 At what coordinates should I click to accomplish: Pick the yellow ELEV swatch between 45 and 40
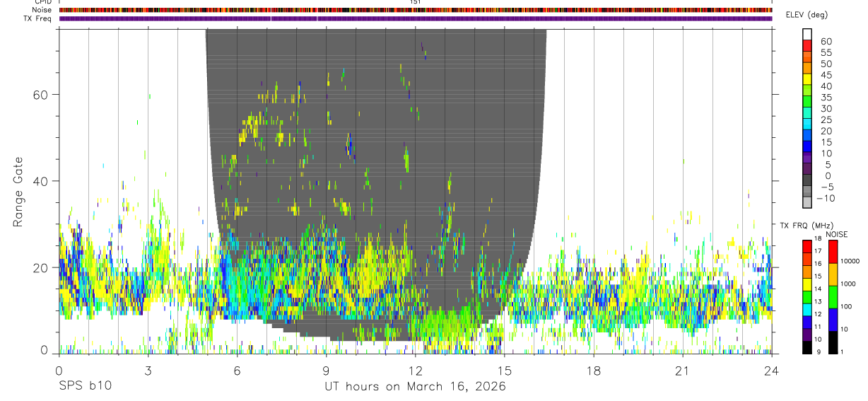[807, 79]
